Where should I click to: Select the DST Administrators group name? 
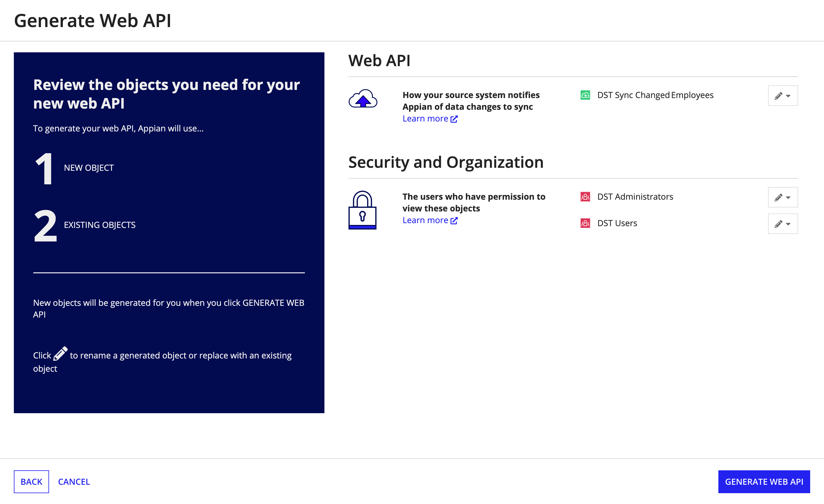point(635,197)
